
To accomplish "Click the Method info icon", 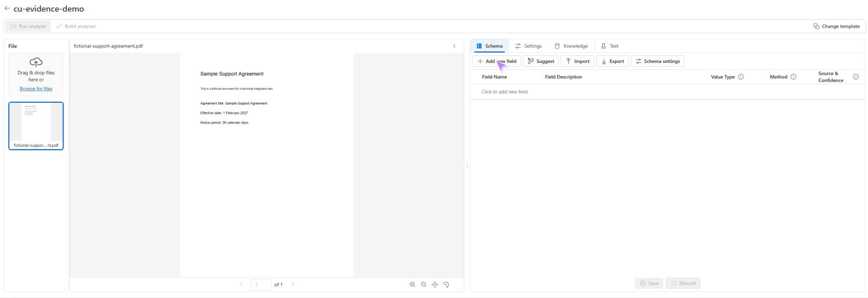I will click(794, 77).
